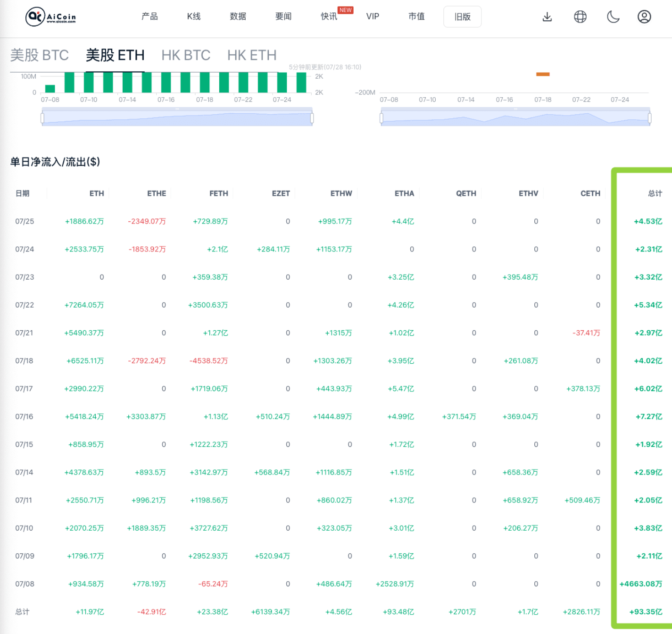Click the 旧版 button
This screenshot has width=672, height=634.
462,17
